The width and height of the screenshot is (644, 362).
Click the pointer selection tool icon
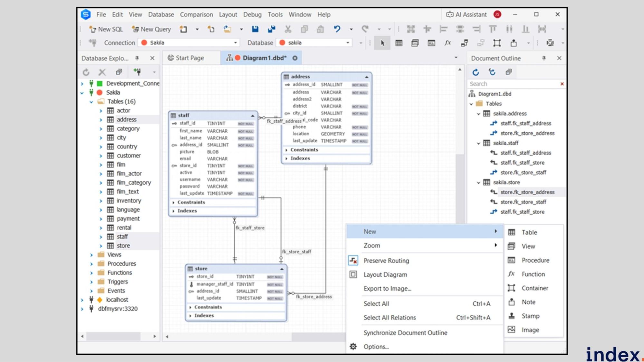pyautogui.click(x=382, y=43)
